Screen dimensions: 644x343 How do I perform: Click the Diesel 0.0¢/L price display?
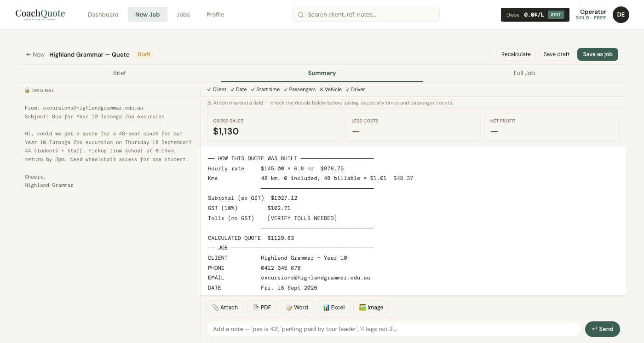click(525, 15)
